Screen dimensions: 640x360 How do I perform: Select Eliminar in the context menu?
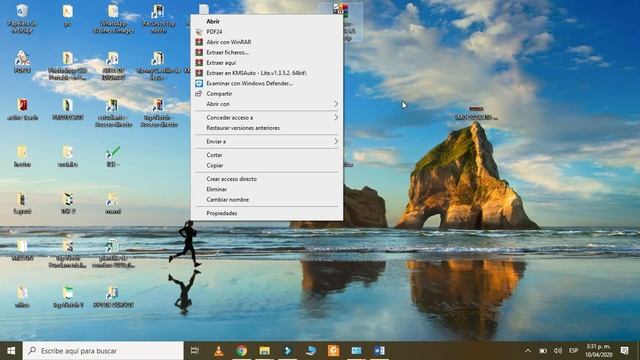(x=267, y=189)
